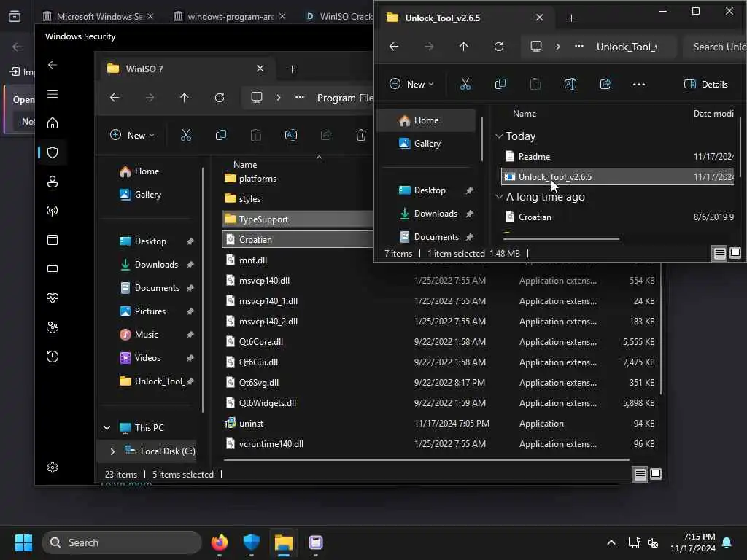Viewport: 747px width, 560px height.
Task: Open See more options in Unlock_Tool toolbar
Action: [x=639, y=85]
